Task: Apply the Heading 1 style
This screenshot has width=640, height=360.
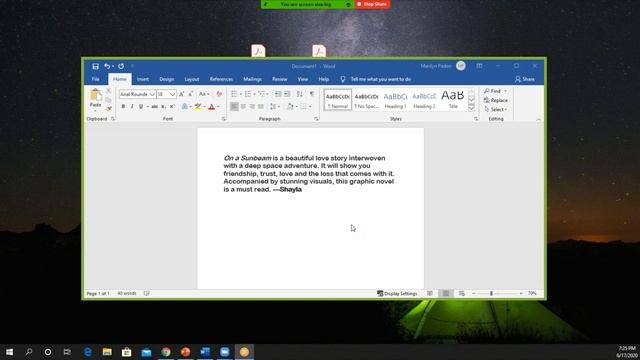Action: tap(396, 100)
